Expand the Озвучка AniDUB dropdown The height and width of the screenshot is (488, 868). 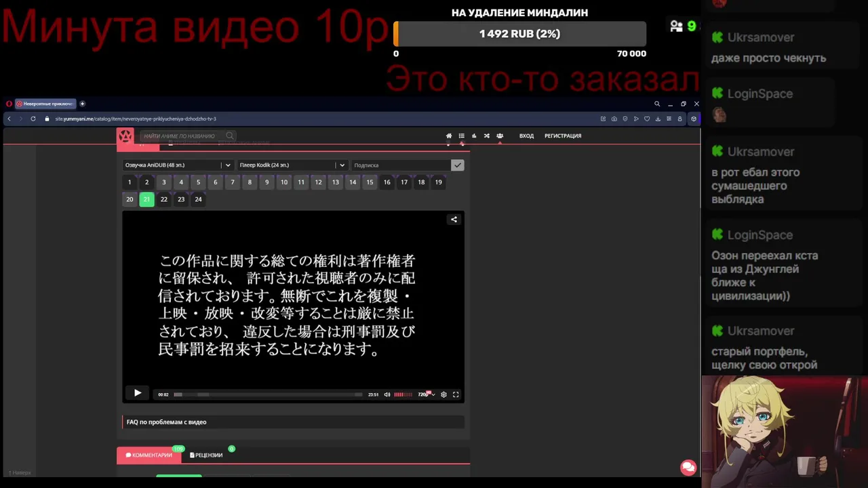[178, 165]
